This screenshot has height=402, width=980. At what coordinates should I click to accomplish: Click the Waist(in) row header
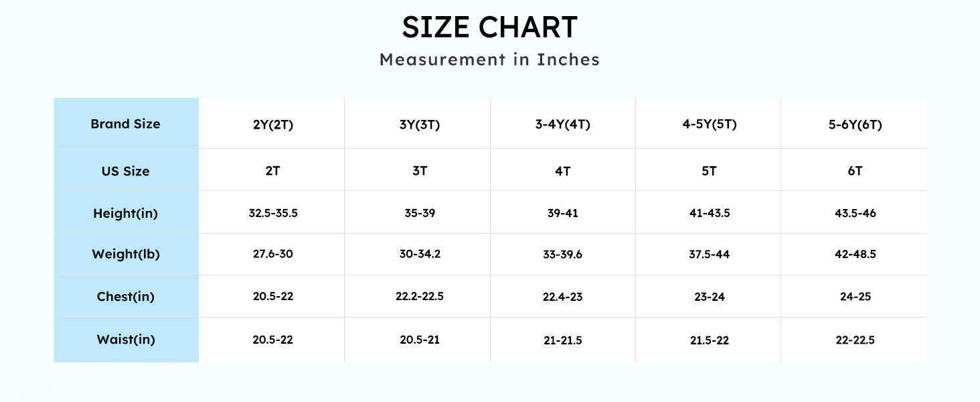(x=126, y=340)
